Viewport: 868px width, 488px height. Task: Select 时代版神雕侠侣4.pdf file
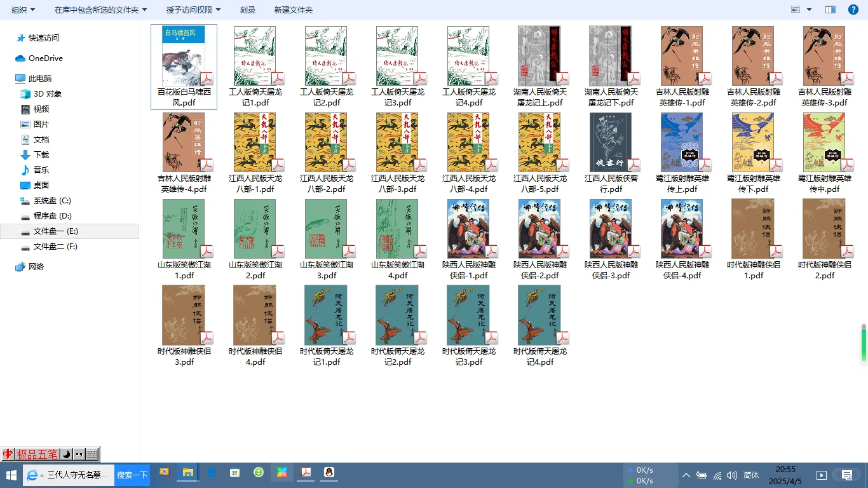click(x=255, y=326)
